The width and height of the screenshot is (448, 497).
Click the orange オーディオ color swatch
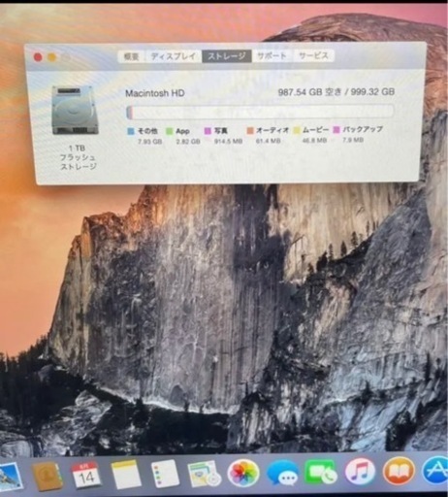click(x=250, y=130)
